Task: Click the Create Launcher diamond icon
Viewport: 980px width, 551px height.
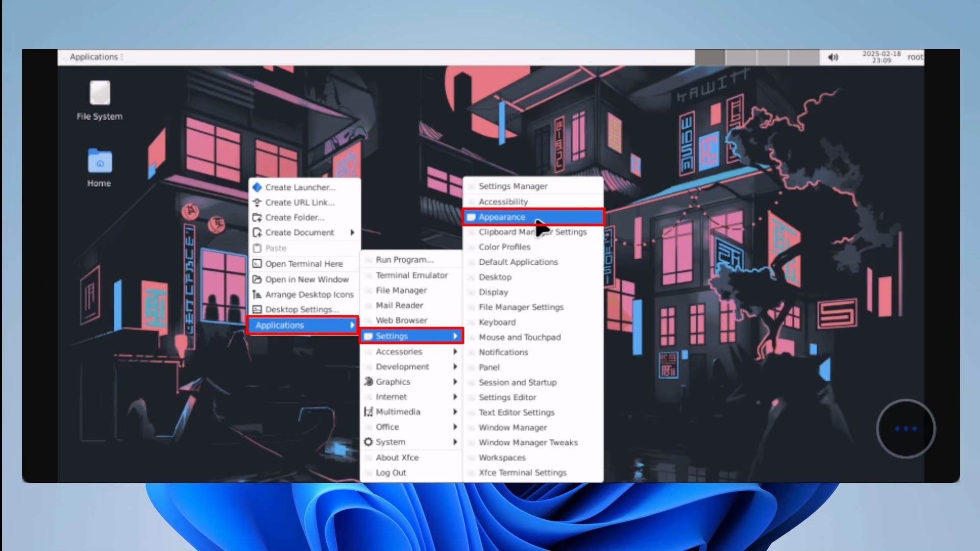Action: pos(257,187)
